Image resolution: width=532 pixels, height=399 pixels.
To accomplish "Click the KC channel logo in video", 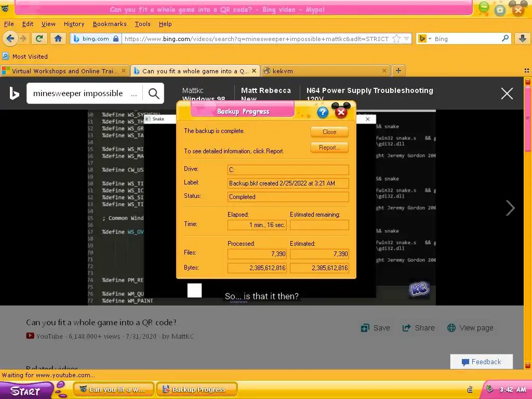I will coord(419,289).
